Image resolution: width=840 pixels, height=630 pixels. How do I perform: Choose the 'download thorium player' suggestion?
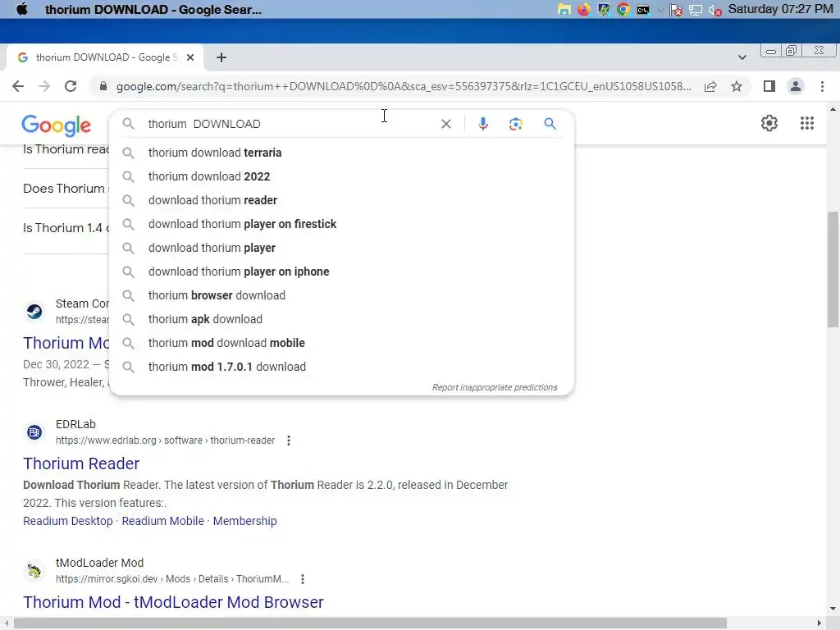[x=341, y=248]
